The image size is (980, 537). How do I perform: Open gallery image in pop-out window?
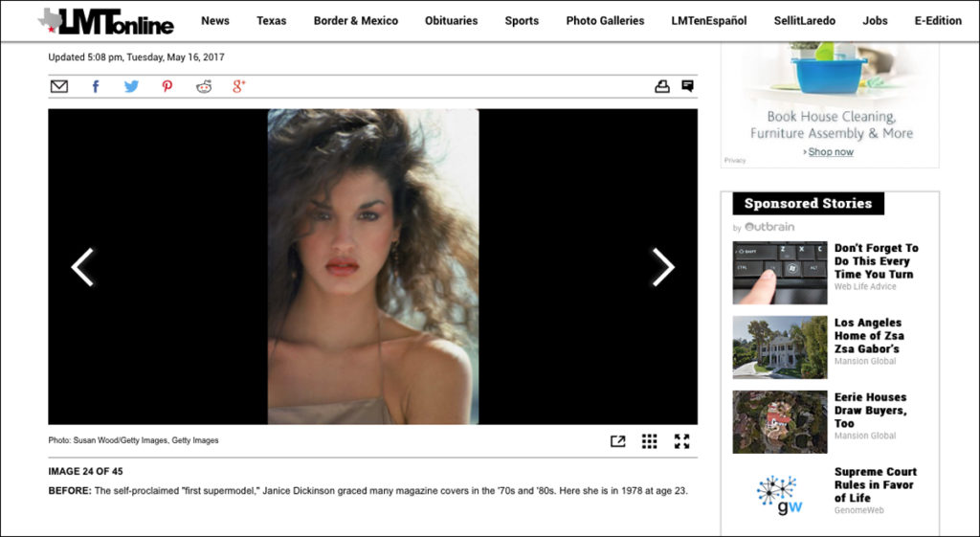click(617, 441)
